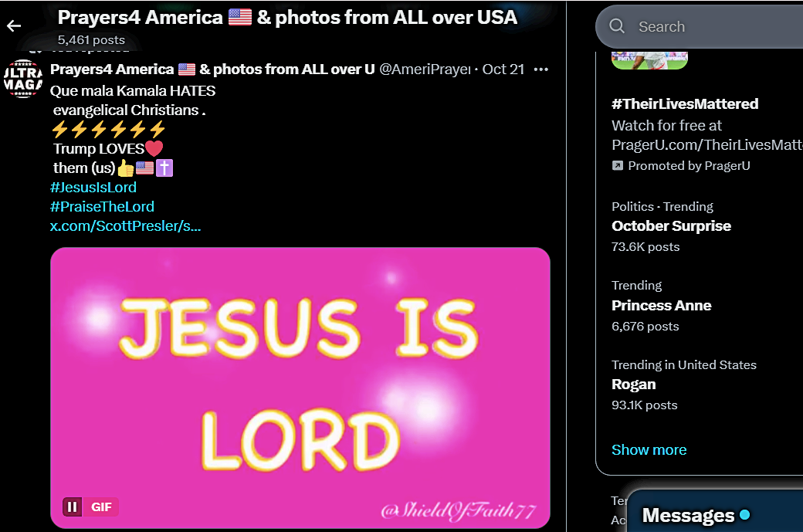Viewport: 803px width, 532px height.
Task: Click the blue Messages notification dot
Action: 745,514
